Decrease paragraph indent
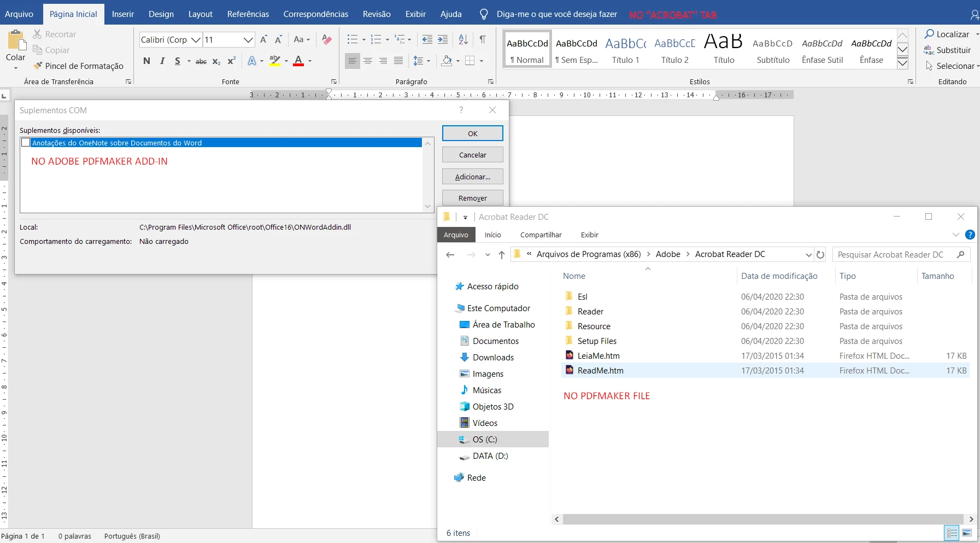 click(x=427, y=39)
